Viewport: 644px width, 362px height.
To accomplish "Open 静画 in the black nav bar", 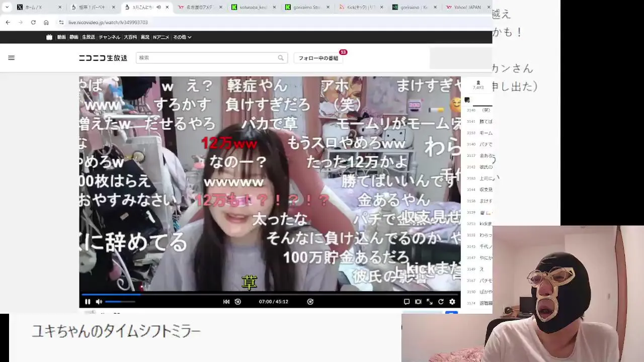I will click(74, 37).
